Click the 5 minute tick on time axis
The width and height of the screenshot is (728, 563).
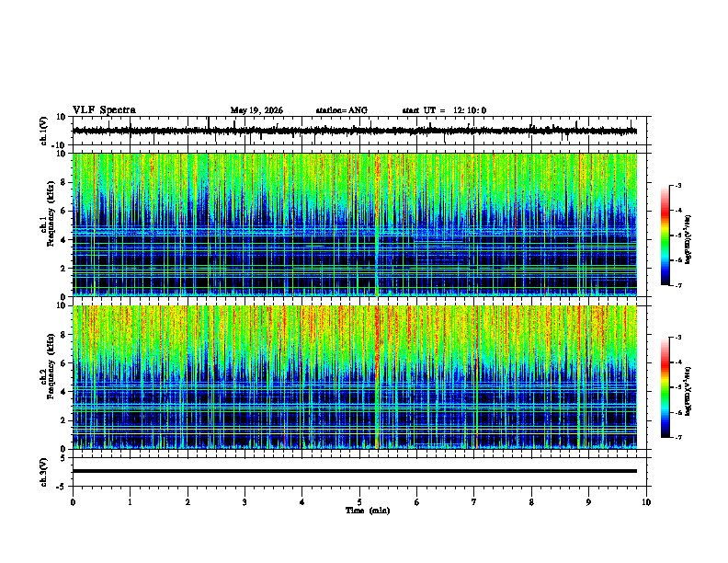pos(359,502)
